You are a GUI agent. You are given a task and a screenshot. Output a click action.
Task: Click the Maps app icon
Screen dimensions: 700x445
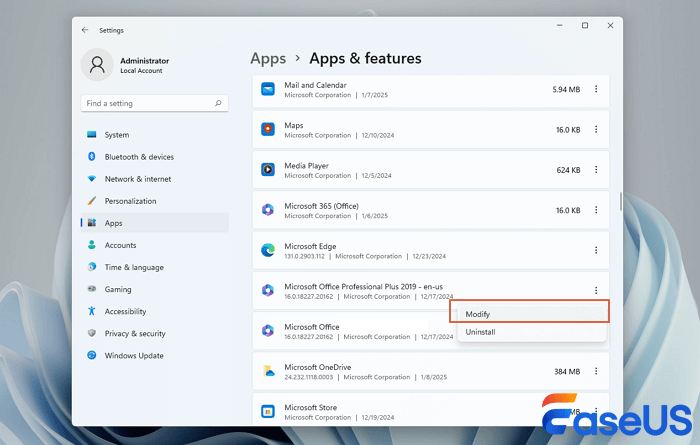click(268, 129)
